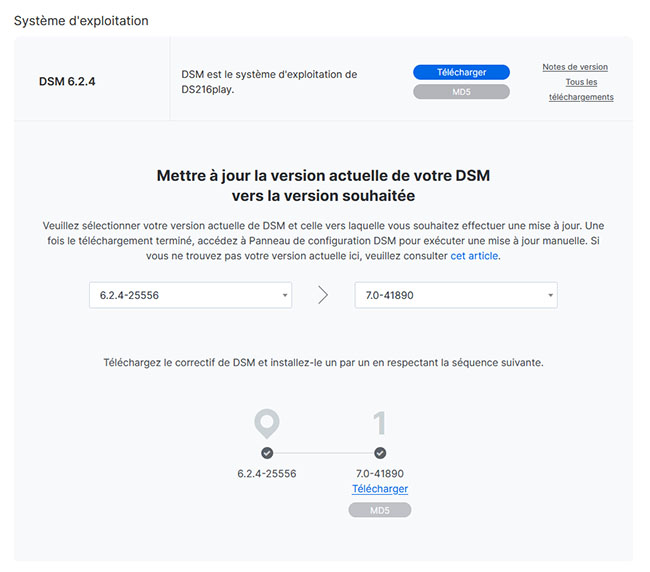650x572 pixels.
Task: Click the checkmark circle under step number 1
Action: click(x=380, y=453)
